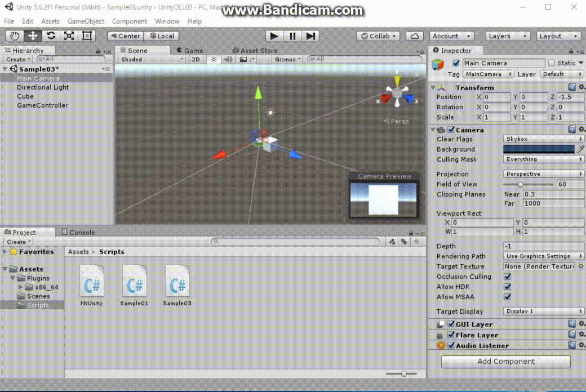Viewport: 586px width, 392px height.
Task: Open the GameObject menu
Action: pyautogui.click(x=86, y=21)
